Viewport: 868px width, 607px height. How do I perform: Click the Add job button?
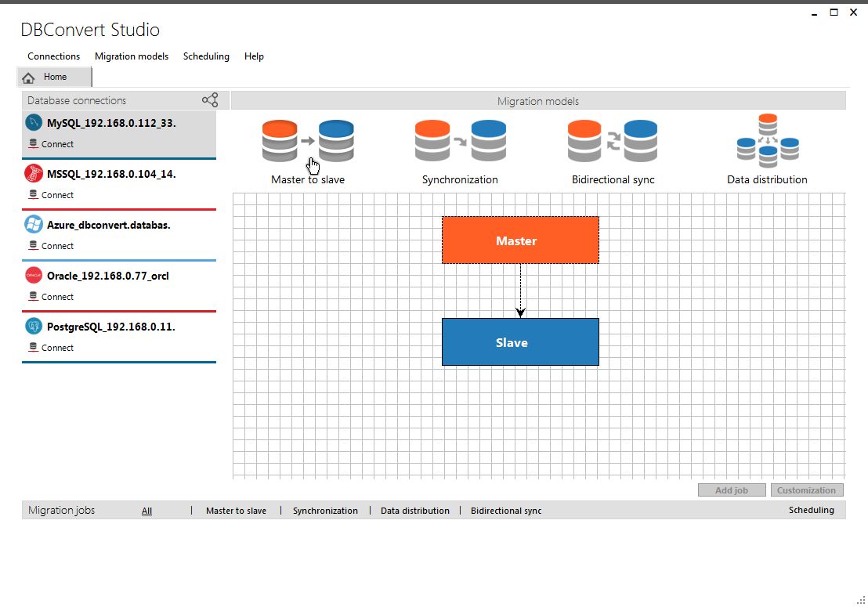click(x=731, y=489)
